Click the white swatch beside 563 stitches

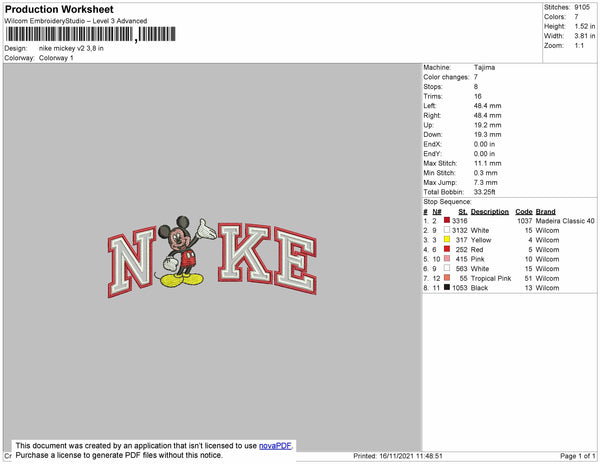[447, 268]
